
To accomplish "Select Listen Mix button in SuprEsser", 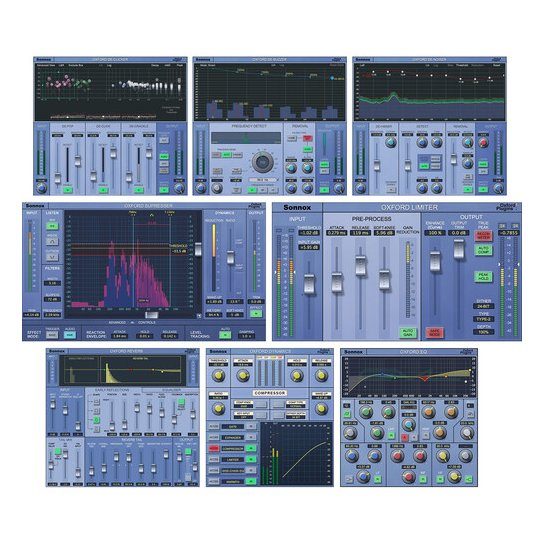I will (52, 226).
